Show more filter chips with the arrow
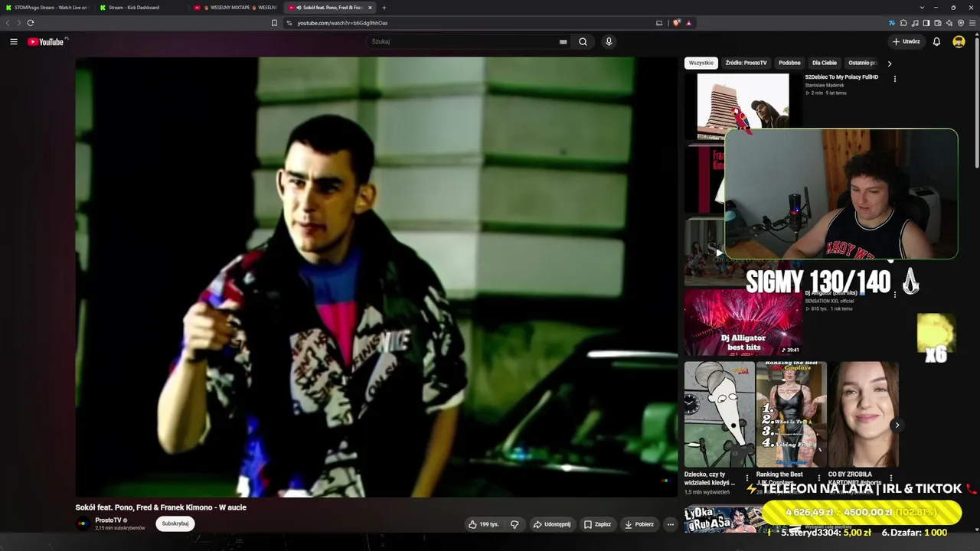The height and width of the screenshot is (551, 980). point(889,64)
